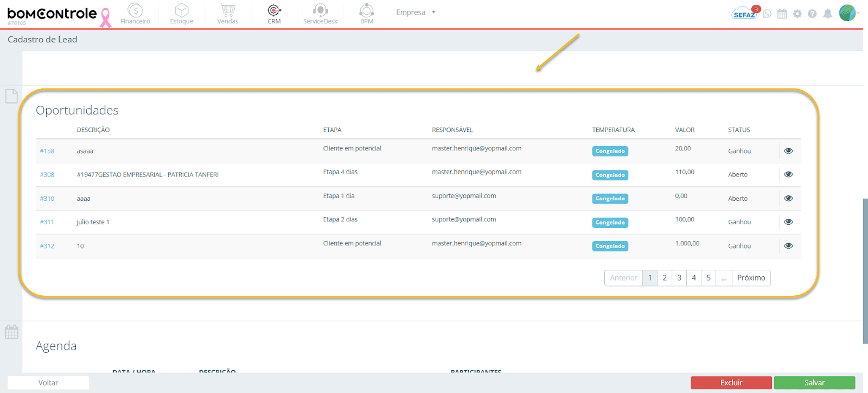Image resolution: width=868 pixels, height=393 pixels.
Task: Click value '110,00' cell
Action: point(685,172)
